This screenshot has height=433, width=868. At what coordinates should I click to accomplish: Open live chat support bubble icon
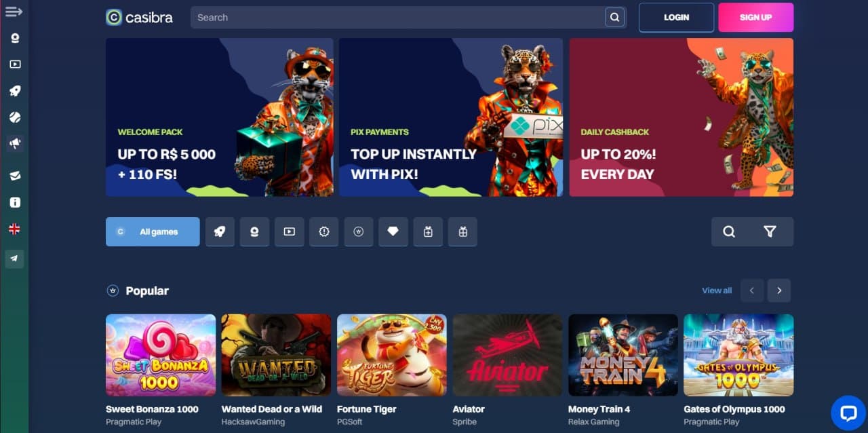[848, 413]
